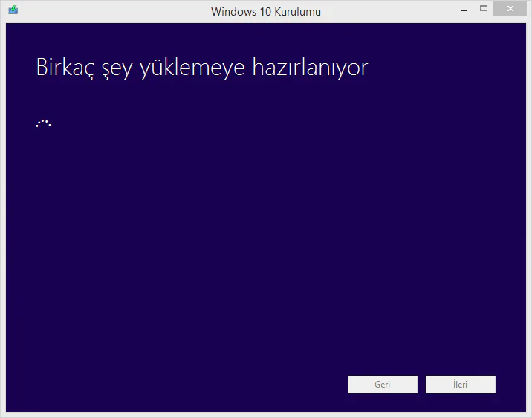Click the Geri back button

(x=383, y=385)
